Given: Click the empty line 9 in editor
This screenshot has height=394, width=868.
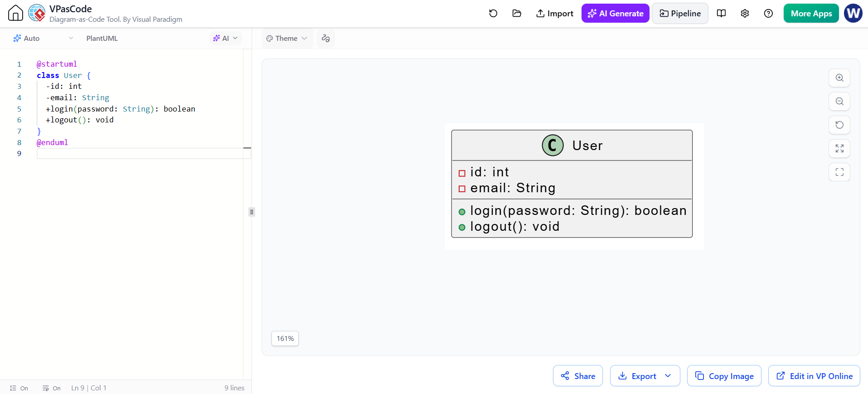Looking at the screenshot, I should click(x=144, y=153).
